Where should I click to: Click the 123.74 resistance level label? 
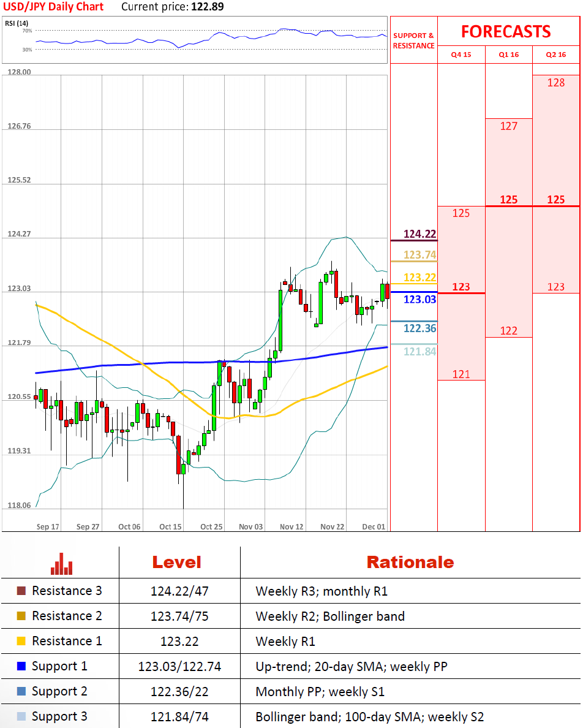(419, 255)
